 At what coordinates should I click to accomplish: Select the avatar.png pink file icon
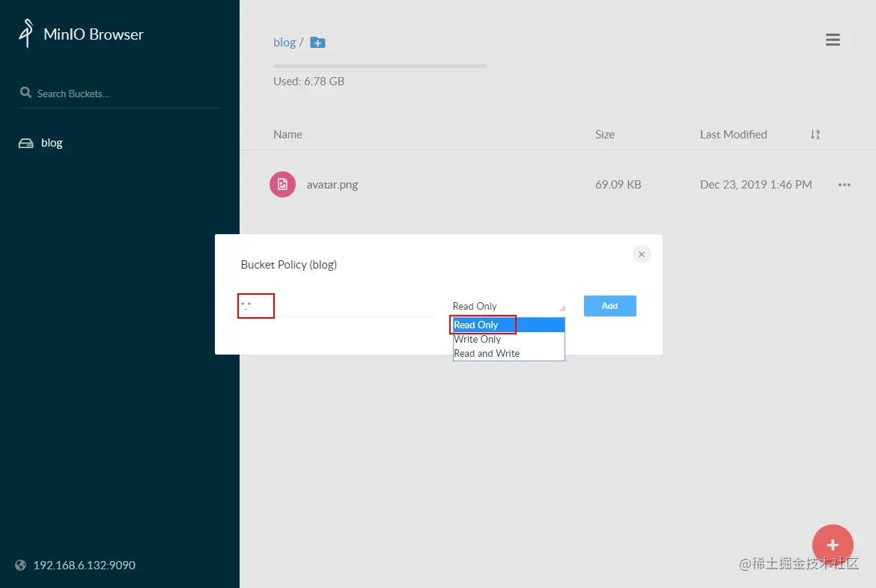click(283, 184)
